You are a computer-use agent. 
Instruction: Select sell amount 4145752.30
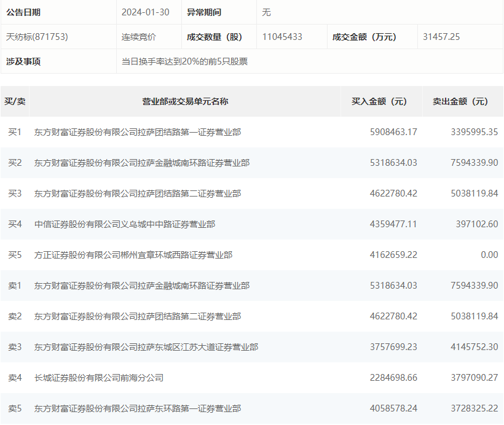(474, 347)
